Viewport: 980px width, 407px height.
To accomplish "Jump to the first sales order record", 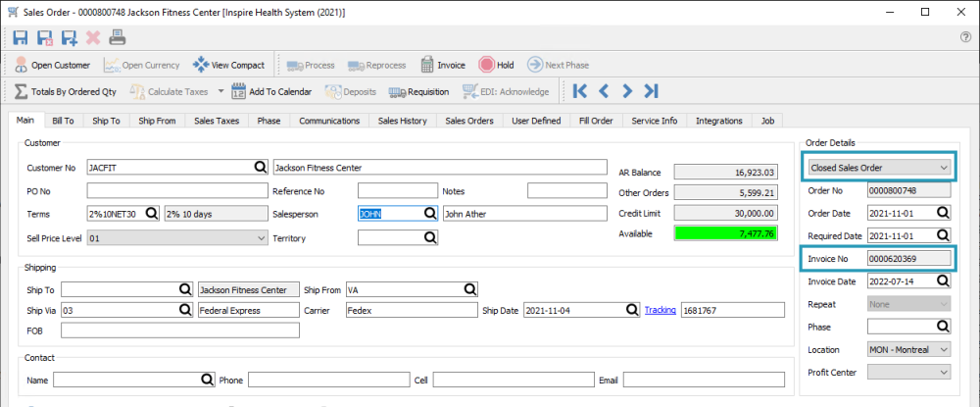I will click(580, 91).
